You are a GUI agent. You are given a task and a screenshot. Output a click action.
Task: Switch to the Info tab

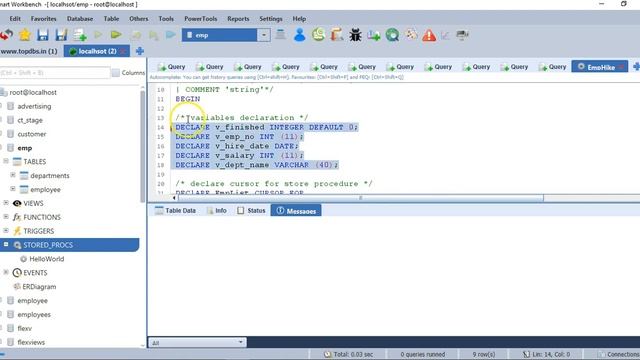pos(217,211)
